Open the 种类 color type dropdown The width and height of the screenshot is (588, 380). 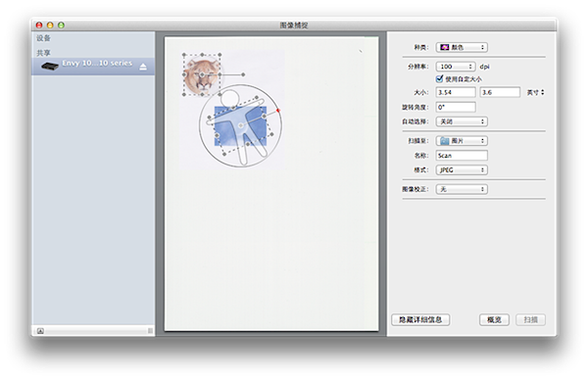click(462, 47)
